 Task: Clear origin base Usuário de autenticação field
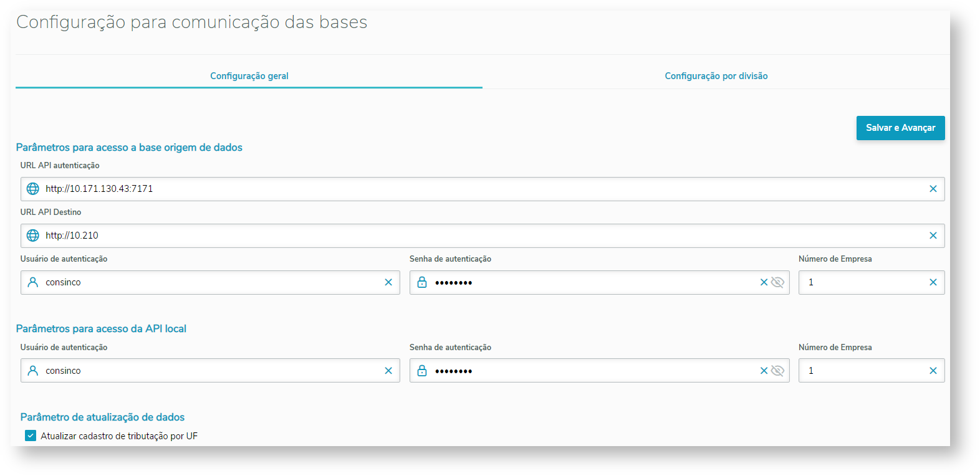(x=388, y=282)
